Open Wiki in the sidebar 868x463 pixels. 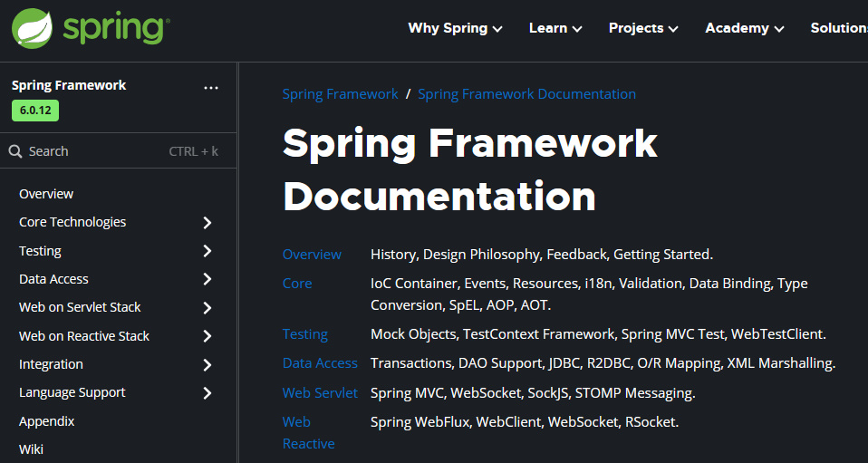(x=31, y=449)
